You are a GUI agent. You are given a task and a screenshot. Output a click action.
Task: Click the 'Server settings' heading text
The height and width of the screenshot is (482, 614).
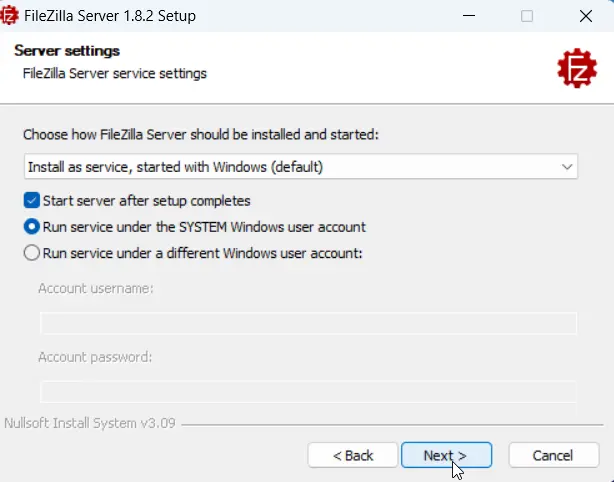67,51
